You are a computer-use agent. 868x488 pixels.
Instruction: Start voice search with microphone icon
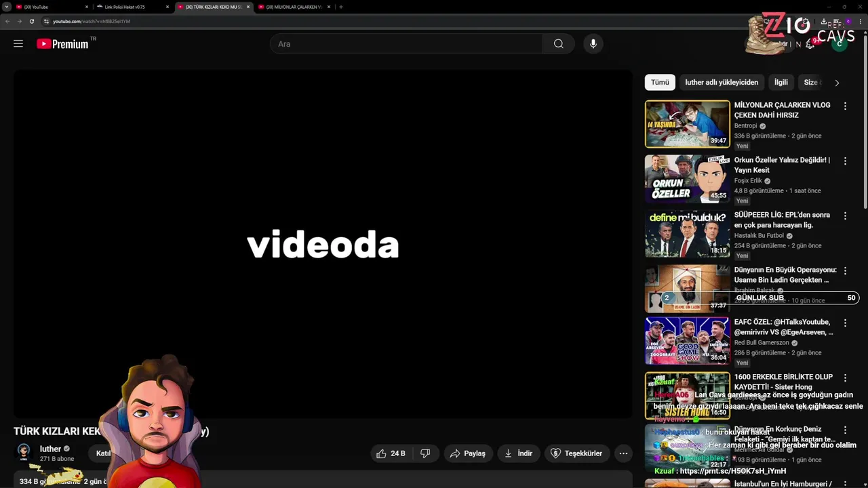[593, 44]
